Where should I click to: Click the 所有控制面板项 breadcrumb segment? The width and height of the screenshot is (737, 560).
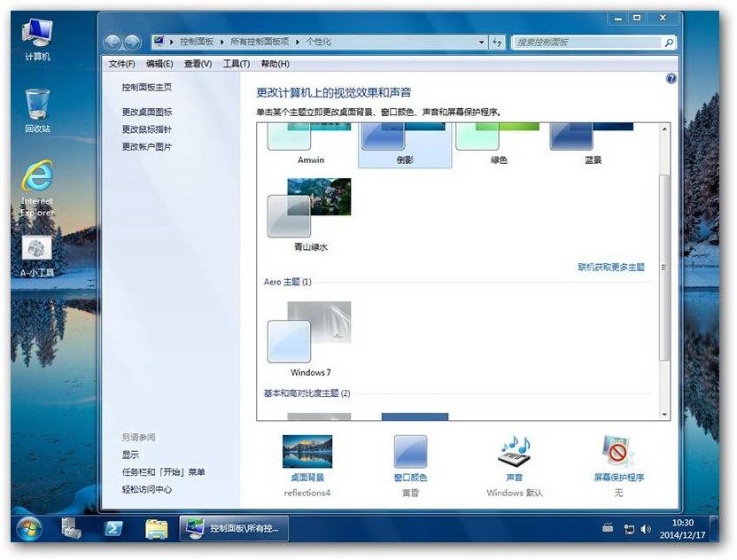pos(260,42)
